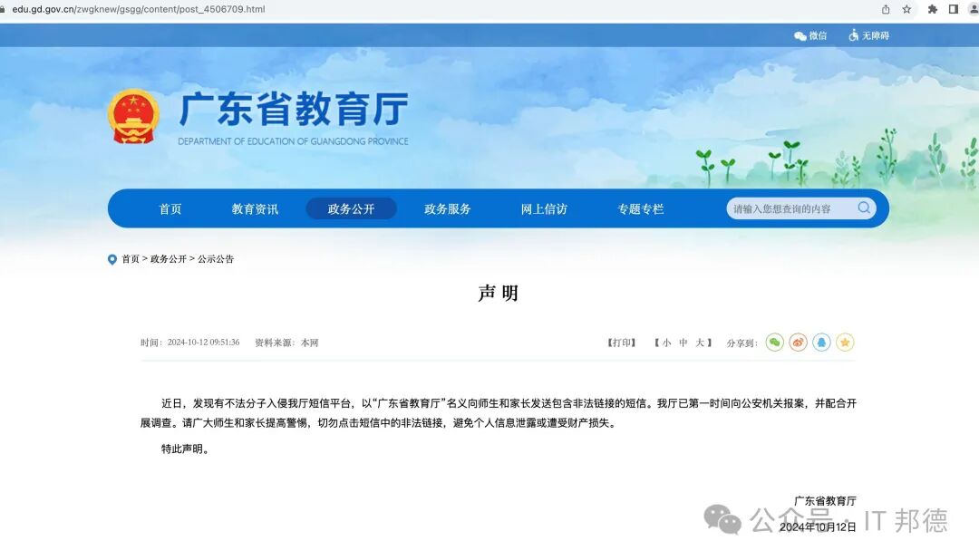Share the article to Qzone star icon

[845, 343]
